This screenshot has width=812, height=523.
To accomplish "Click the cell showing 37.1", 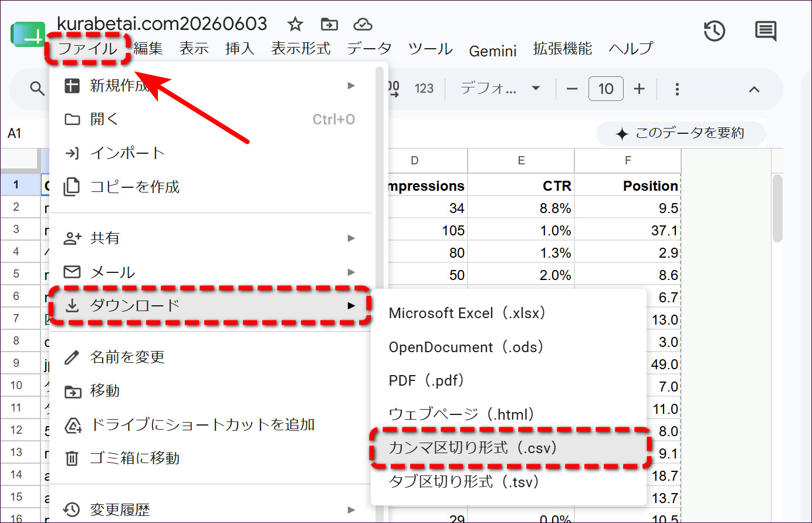I will click(x=628, y=230).
